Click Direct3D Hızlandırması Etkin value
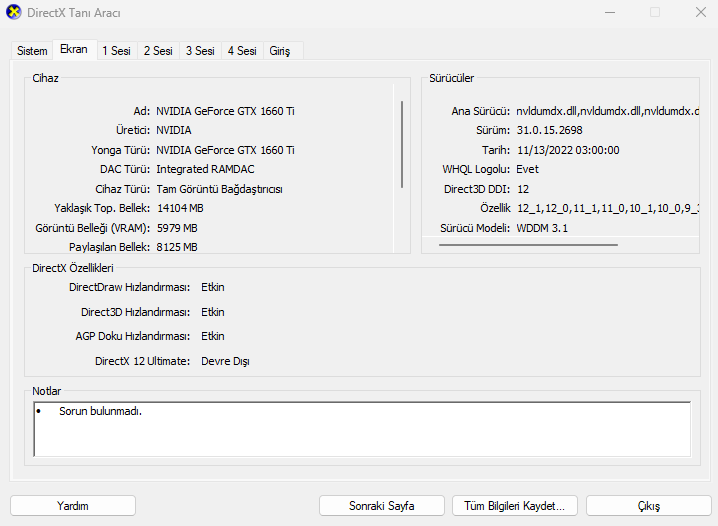This screenshot has width=718, height=526. click(x=213, y=312)
